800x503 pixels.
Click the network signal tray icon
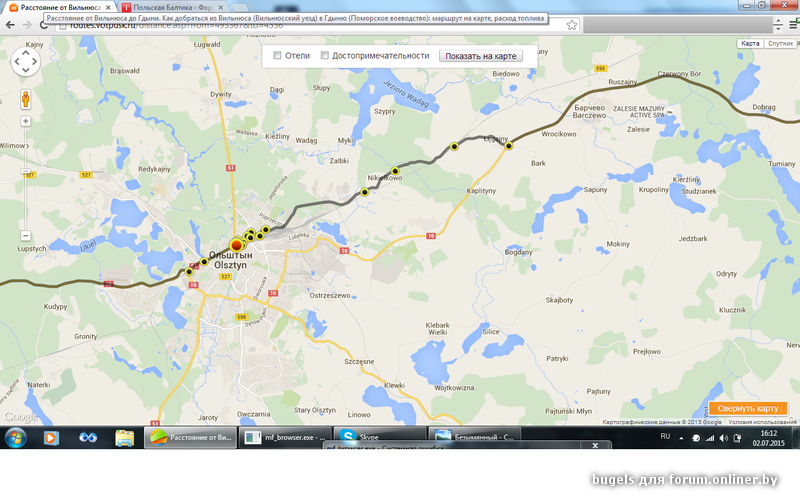(710, 438)
